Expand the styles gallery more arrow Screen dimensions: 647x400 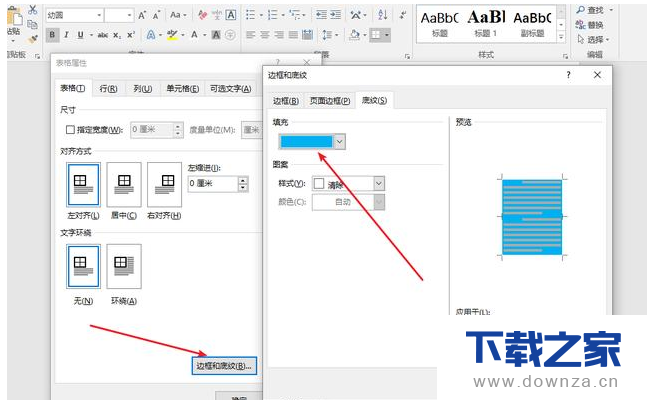561,37
